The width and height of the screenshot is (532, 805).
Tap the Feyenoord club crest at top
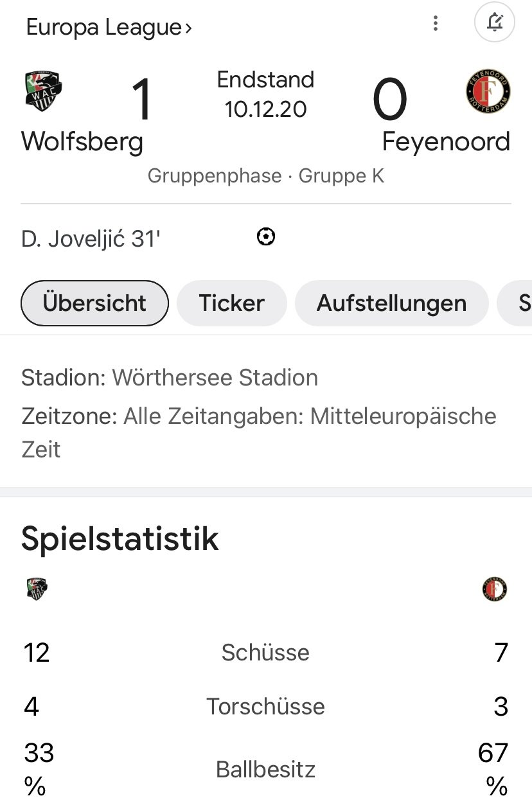(x=488, y=91)
